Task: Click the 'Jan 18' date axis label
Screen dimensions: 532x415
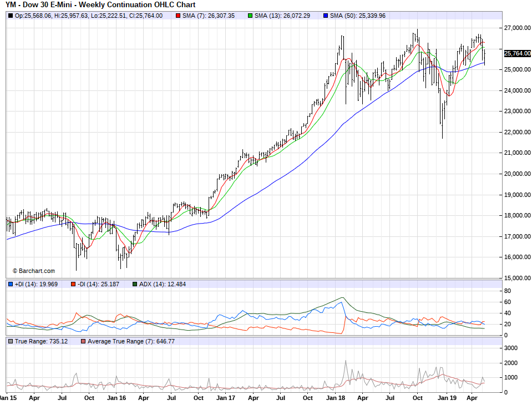Action: click(336, 398)
